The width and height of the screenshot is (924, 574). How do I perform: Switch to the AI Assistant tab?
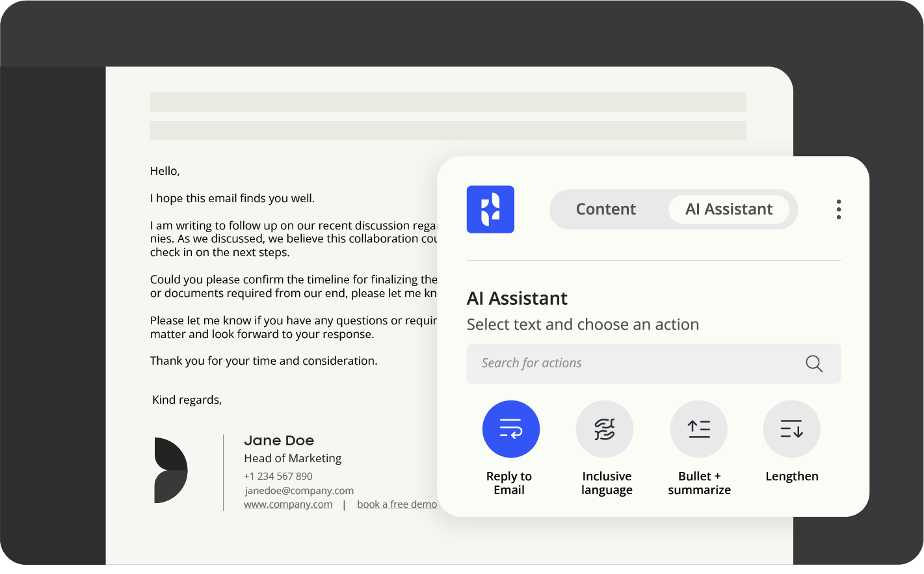(x=729, y=209)
